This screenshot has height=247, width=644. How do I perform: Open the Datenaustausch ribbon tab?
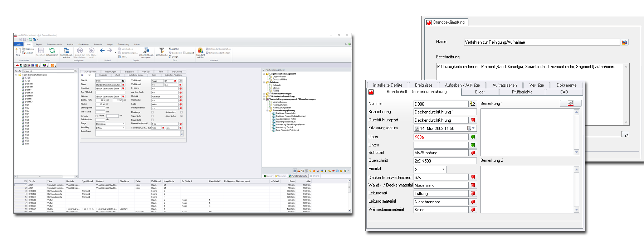coord(54,44)
